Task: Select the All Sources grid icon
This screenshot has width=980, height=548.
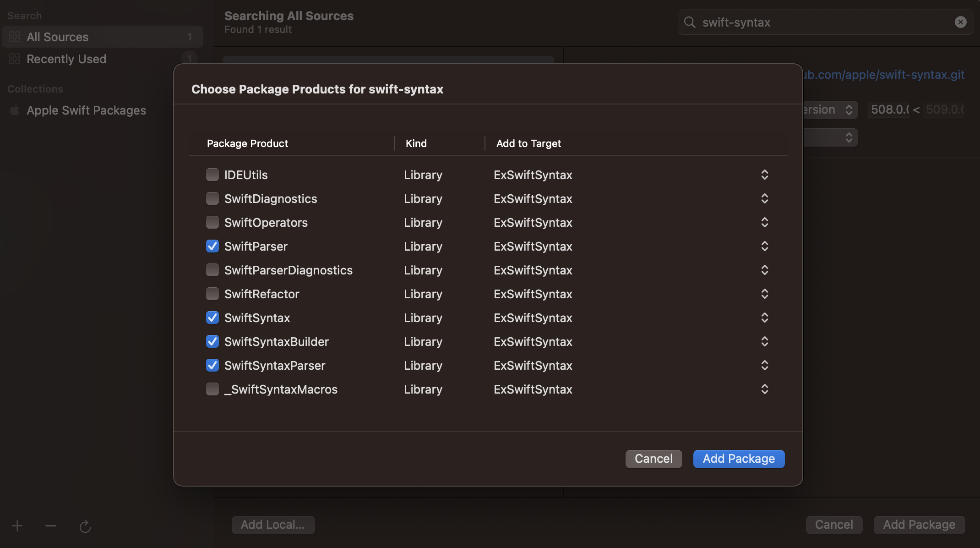Action: (15, 37)
